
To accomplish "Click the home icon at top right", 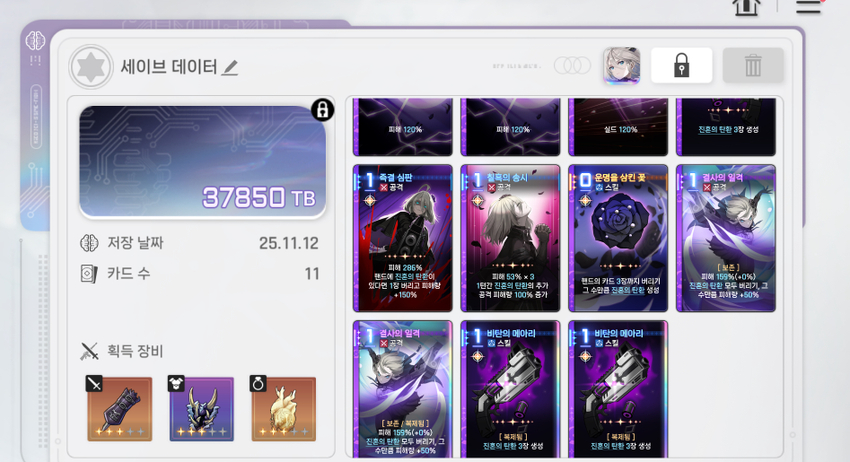I will 746,7.
